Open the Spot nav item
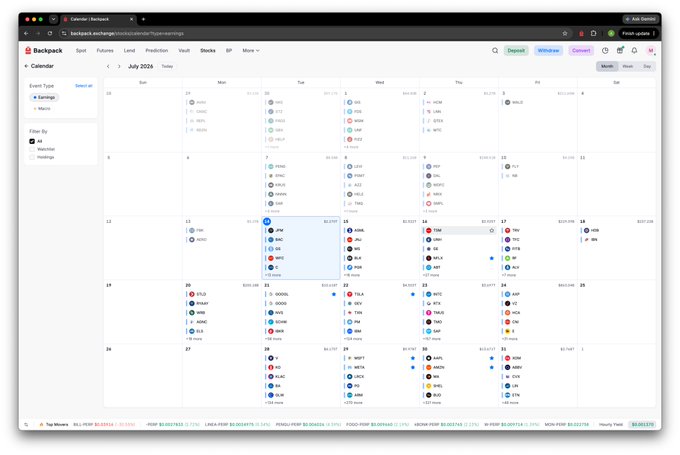The width and height of the screenshot is (680, 455). (x=81, y=51)
